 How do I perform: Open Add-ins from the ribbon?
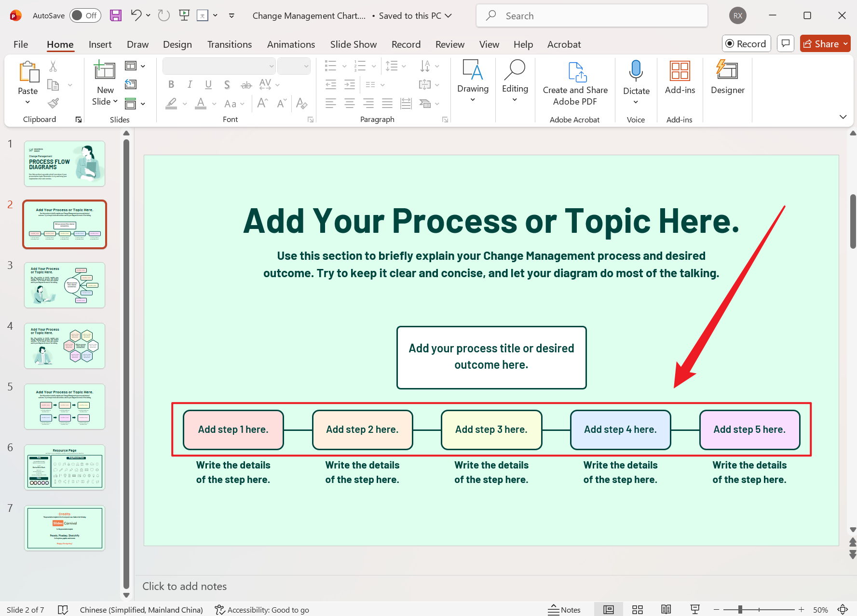[x=680, y=77]
